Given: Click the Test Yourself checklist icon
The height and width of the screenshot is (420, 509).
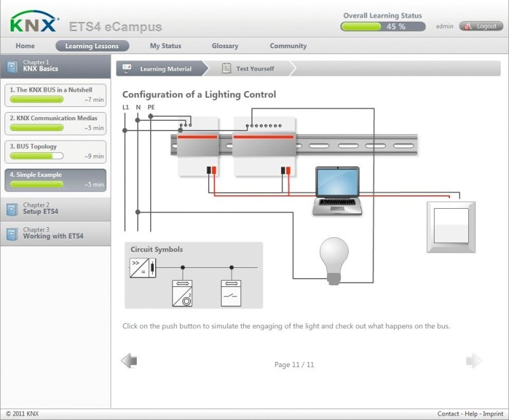Looking at the screenshot, I should coord(227,68).
